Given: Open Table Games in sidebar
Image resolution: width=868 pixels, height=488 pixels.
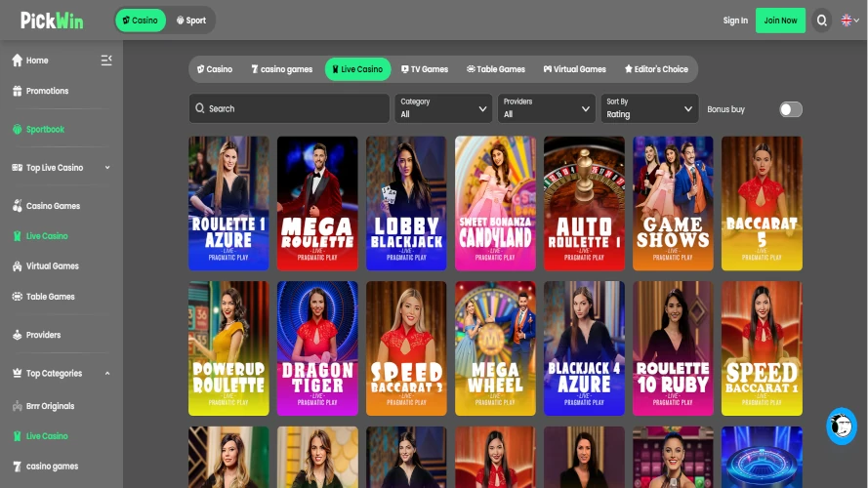Looking at the screenshot, I should point(43,297).
